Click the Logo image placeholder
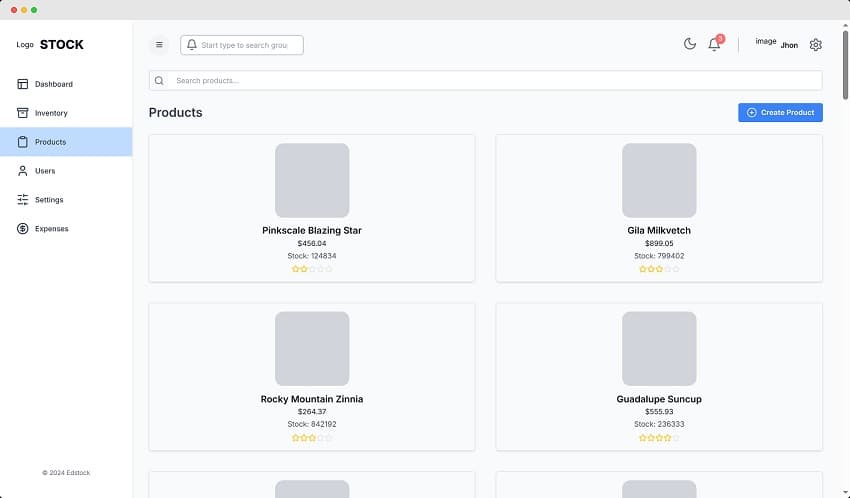This screenshot has height=498, width=850. tap(25, 44)
